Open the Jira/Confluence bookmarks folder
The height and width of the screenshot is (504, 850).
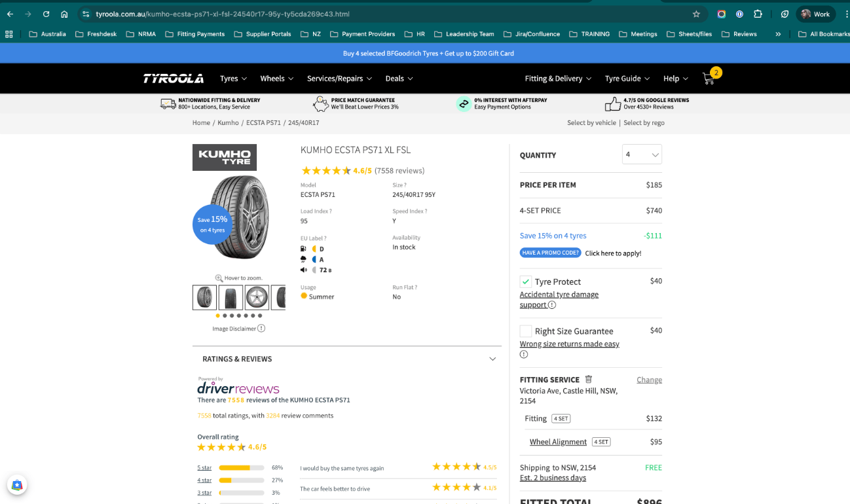(x=532, y=34)
